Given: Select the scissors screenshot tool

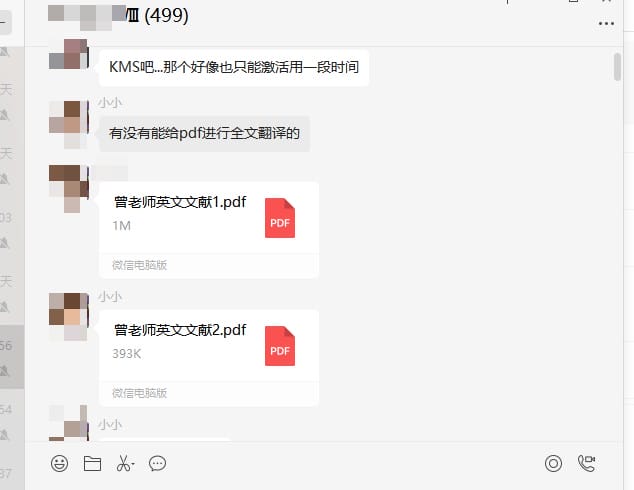Looking at the screenshot, I should tap(123, 463).
